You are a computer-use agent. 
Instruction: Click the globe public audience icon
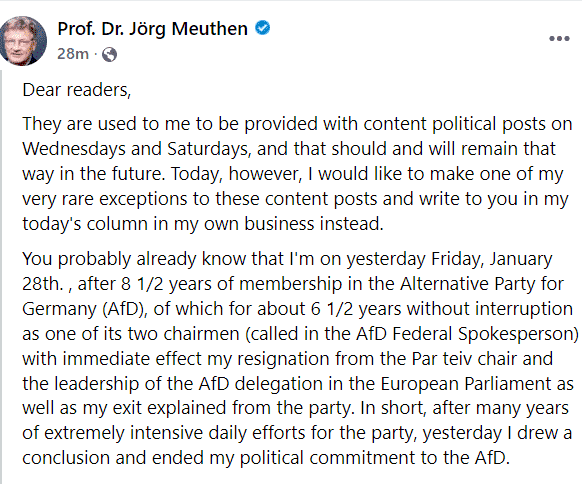(109, 54)
